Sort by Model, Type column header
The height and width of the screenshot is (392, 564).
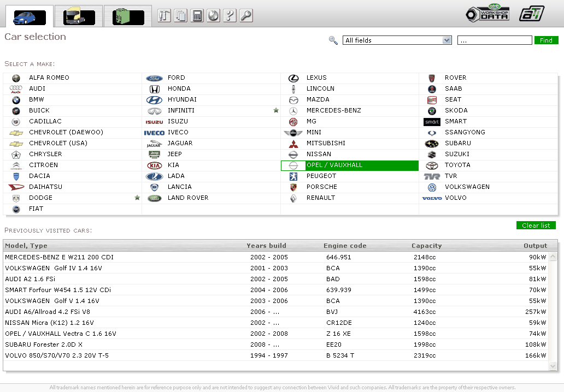26,246
